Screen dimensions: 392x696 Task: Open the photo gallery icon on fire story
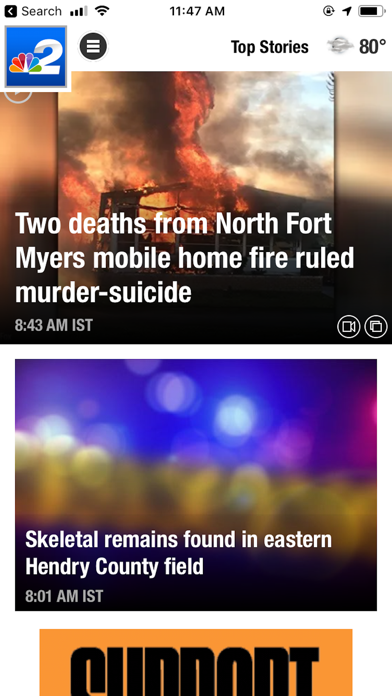pyautogui.click(x=376, y=327)
